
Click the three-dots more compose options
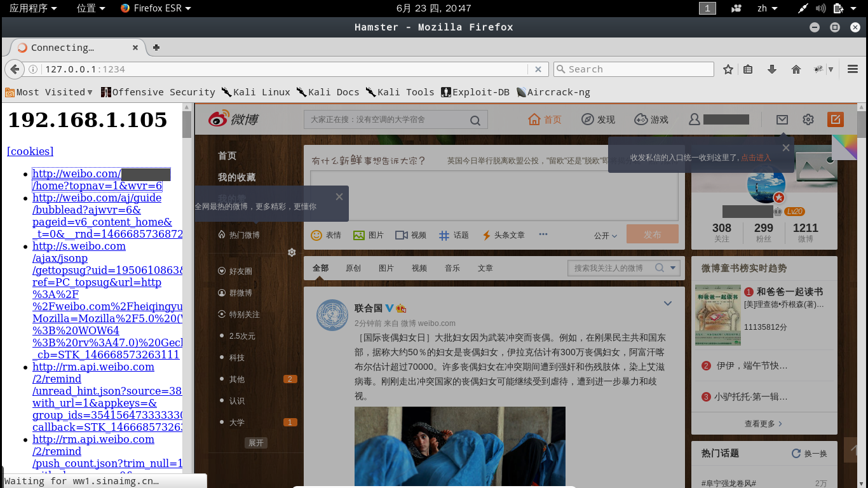point(543,234)
